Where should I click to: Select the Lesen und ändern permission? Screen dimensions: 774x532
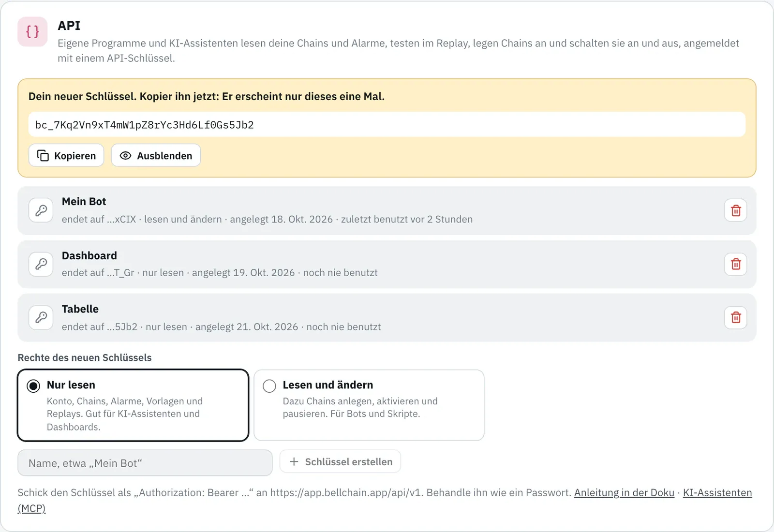369,405
